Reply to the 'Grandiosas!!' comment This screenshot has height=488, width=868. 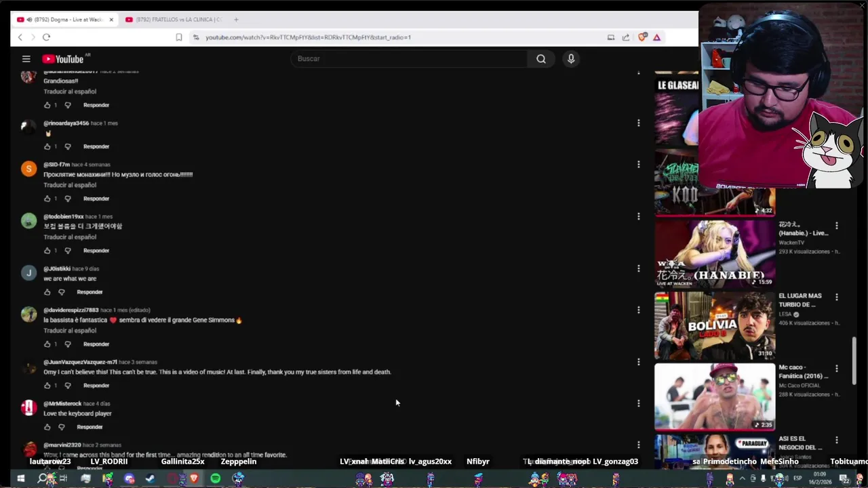click(96, 105)
